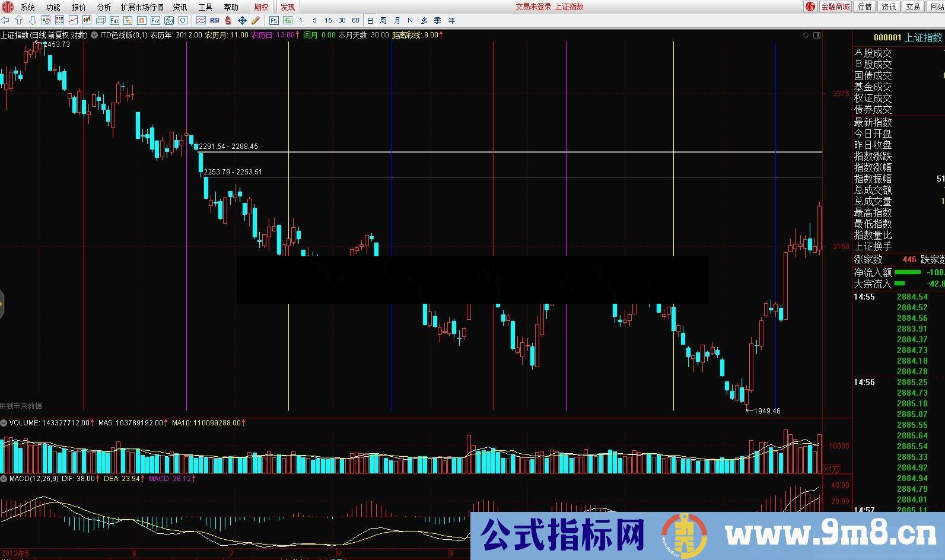This screenshot has width=945, height=560.
Task: Open the candlestick chart icon in toolbar
Action: [87, 20]
